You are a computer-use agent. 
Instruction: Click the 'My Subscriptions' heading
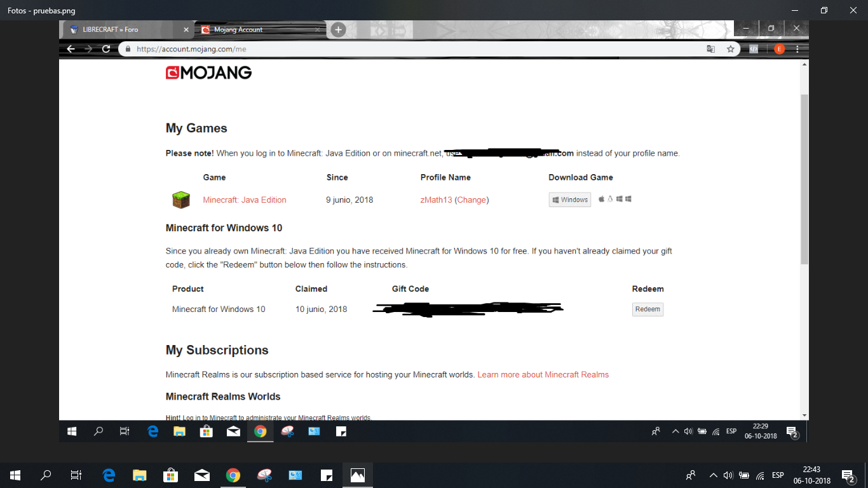coord(217,350)
